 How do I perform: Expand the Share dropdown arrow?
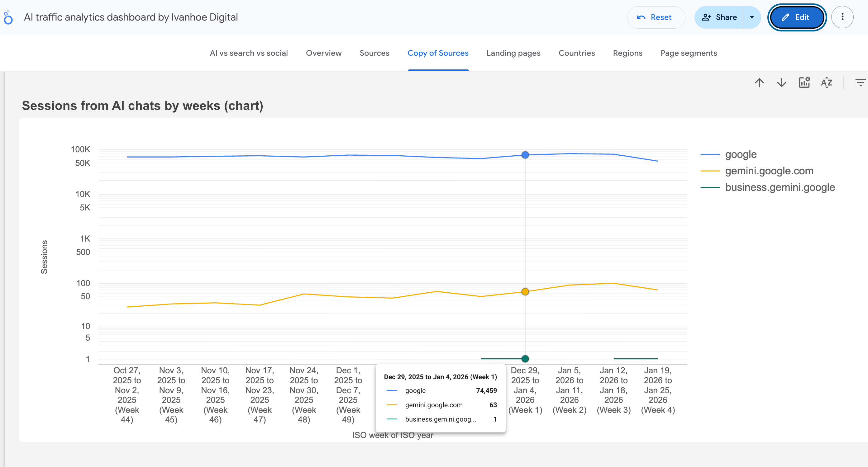click(x=752, y=17)
